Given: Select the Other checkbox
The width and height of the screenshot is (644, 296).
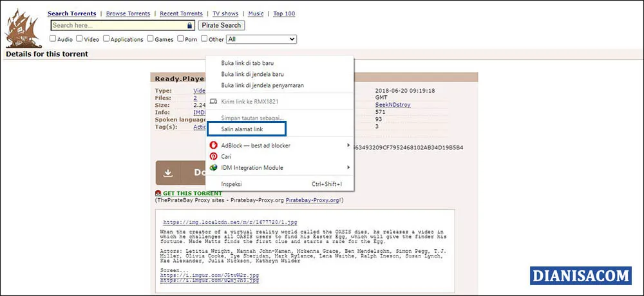Looking at the screenshot, I should [204, 39].
